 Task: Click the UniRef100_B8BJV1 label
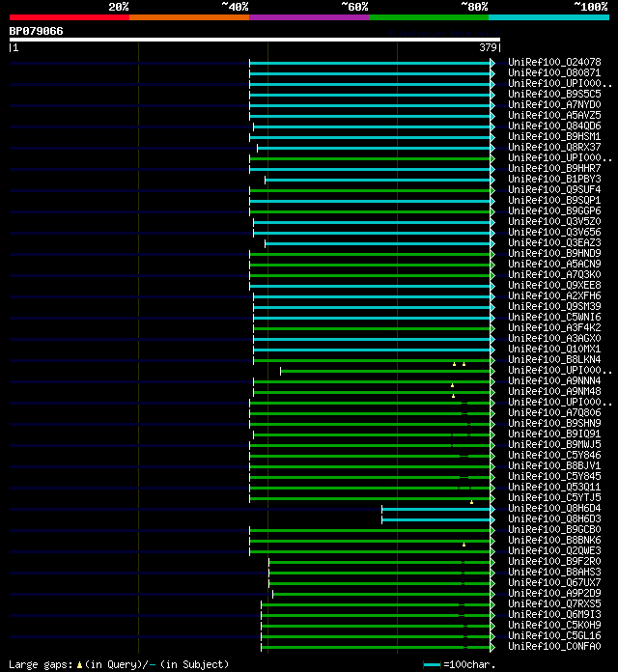click(554, 465)
